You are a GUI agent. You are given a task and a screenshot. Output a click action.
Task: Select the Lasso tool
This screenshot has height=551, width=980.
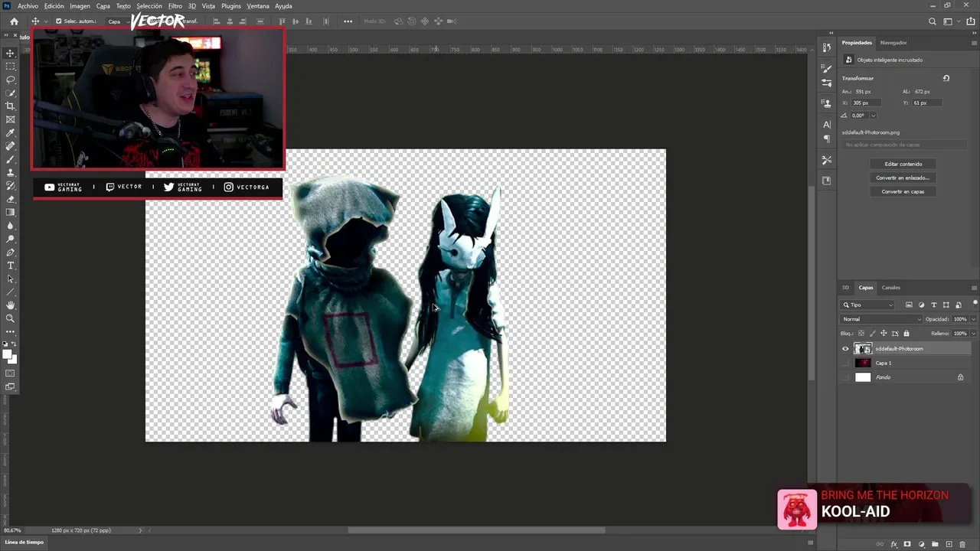coord(10,80)
